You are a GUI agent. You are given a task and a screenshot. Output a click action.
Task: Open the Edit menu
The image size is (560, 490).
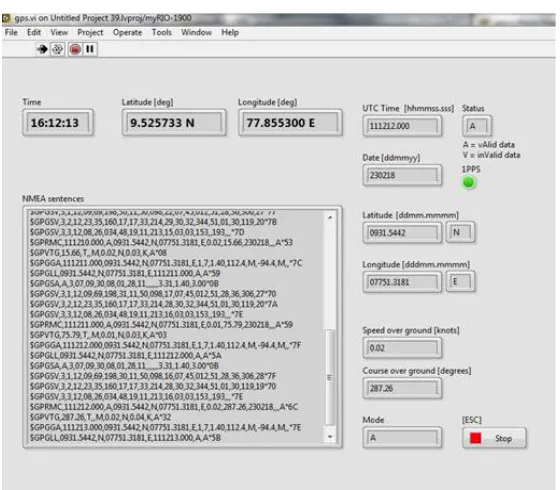34,32
